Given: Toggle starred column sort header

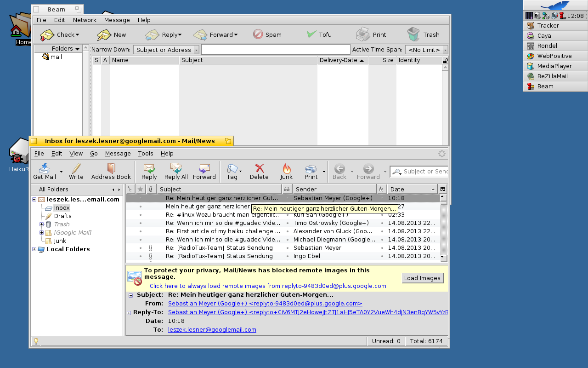Looking at the screenshot, I should (x=141, y=189).
